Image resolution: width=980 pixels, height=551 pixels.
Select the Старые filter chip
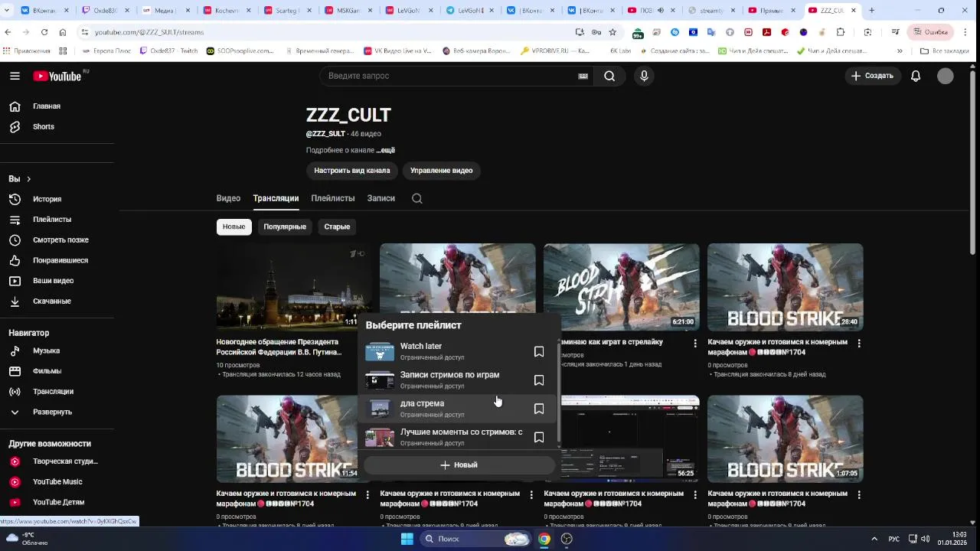point(337,227)
